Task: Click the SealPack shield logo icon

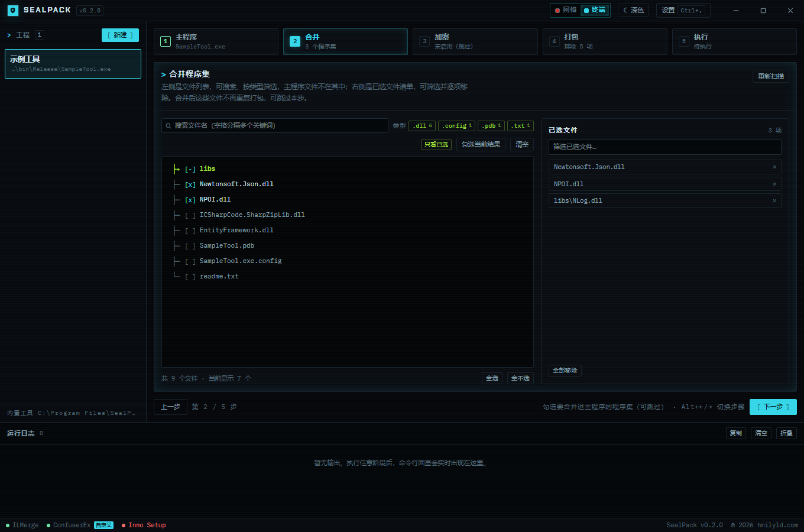Action: (13, 10)
